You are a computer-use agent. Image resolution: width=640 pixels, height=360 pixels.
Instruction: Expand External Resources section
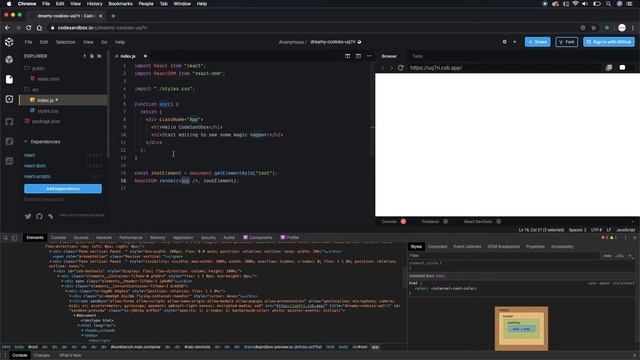[44, 200]
